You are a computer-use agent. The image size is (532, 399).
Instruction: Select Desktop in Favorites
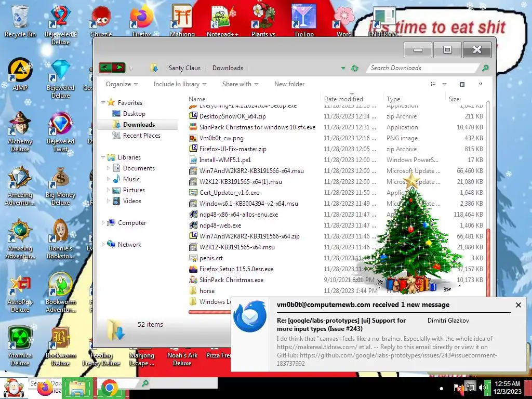[x=134, y=114]
